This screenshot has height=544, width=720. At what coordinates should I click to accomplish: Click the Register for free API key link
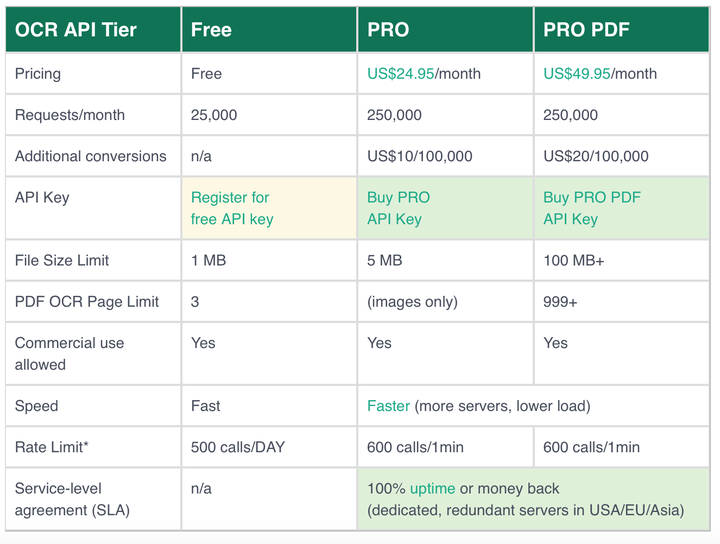231,208
